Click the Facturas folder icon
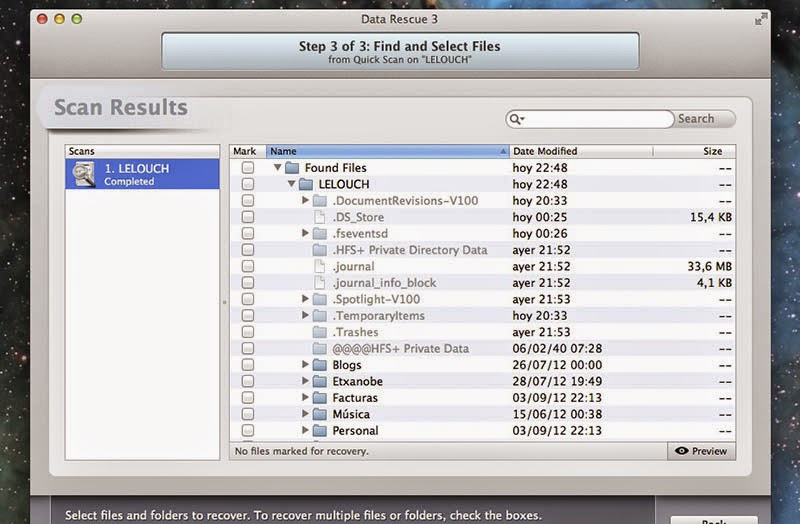Viewport: 800px width, 524px height. click(x=319, y=397)
